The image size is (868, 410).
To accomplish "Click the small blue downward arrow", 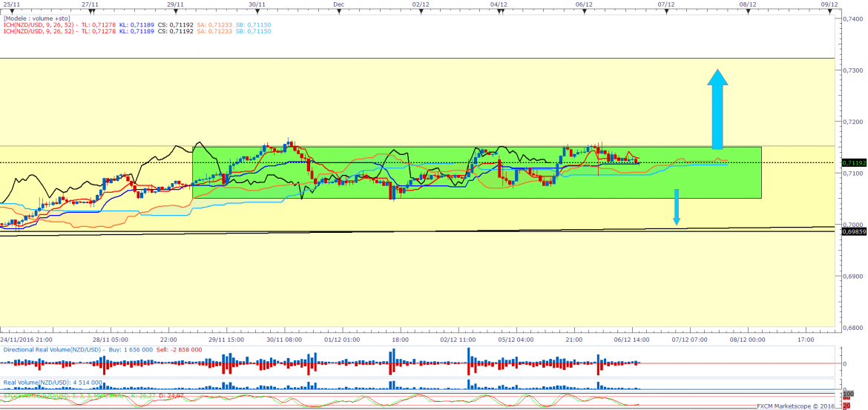I will (676, 208).
